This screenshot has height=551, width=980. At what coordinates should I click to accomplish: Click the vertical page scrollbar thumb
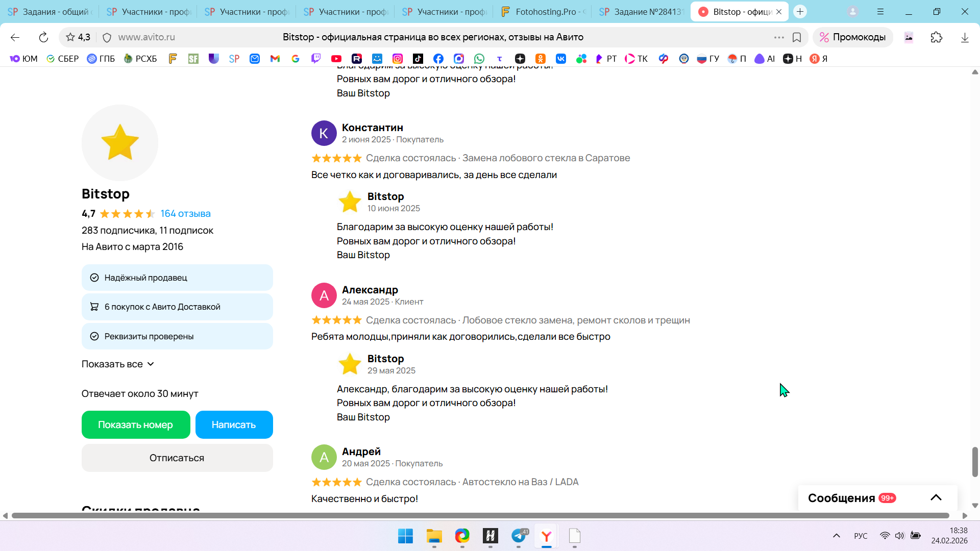[x=975, y=462]
